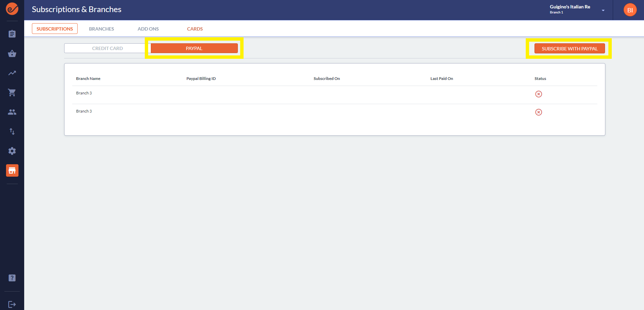Open the shopping basket icon in the sidebar

[12, 54]
